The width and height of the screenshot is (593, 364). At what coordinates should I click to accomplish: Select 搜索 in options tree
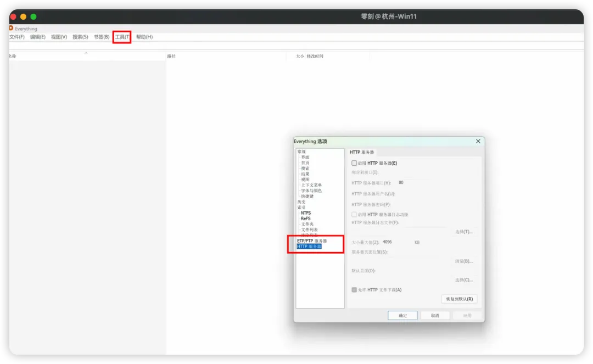point(305,168)
